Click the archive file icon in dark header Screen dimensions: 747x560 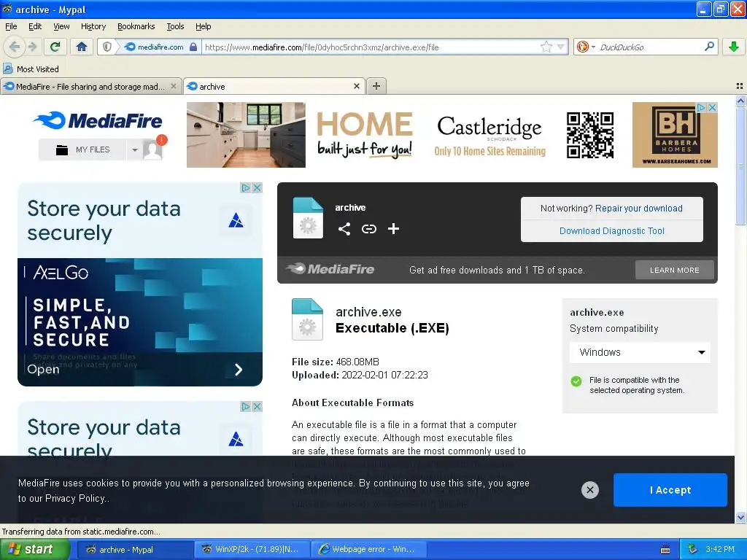308,217
